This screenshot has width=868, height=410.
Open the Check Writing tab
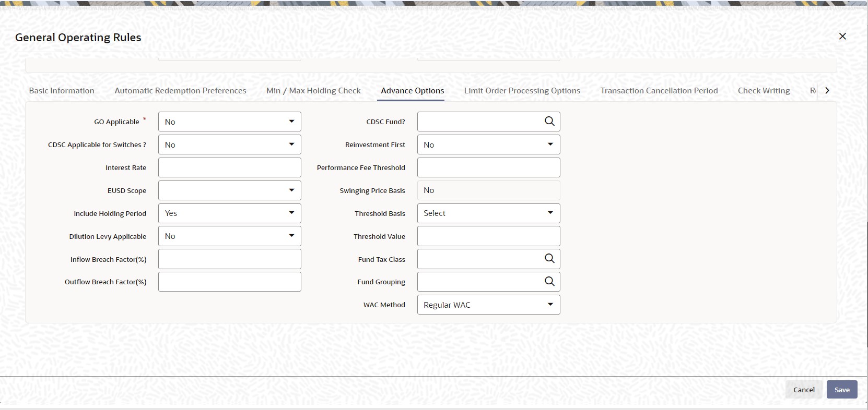pos(764,90)
